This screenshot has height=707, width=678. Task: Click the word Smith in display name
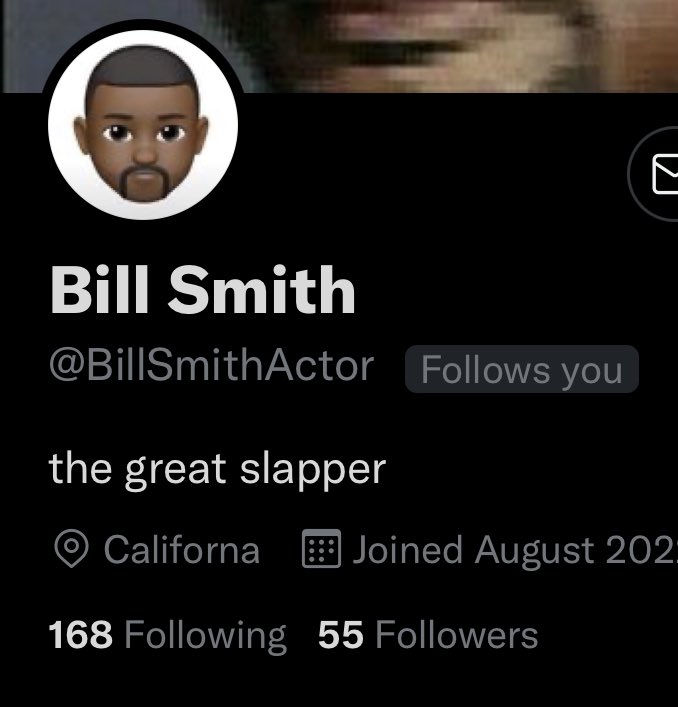point(262,289)
